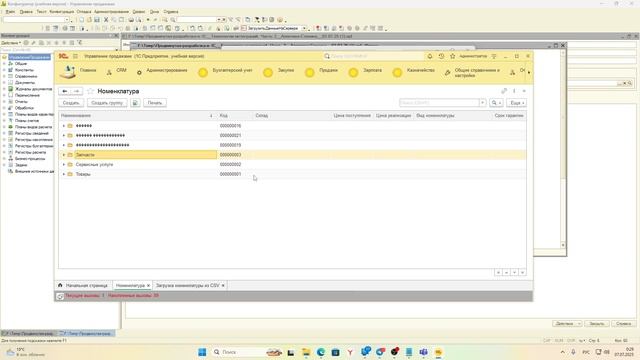Open the Продажи section
The width and height of the screenshot is (640, 360).
tap(322, 72)
